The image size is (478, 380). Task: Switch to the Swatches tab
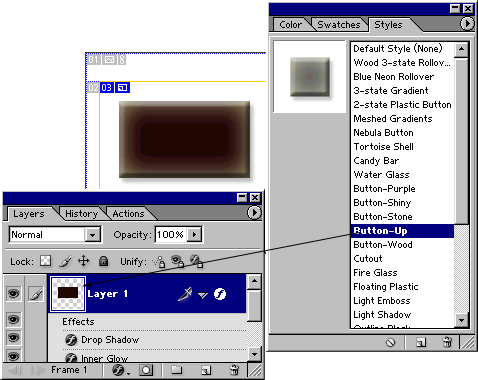point(339,25)
